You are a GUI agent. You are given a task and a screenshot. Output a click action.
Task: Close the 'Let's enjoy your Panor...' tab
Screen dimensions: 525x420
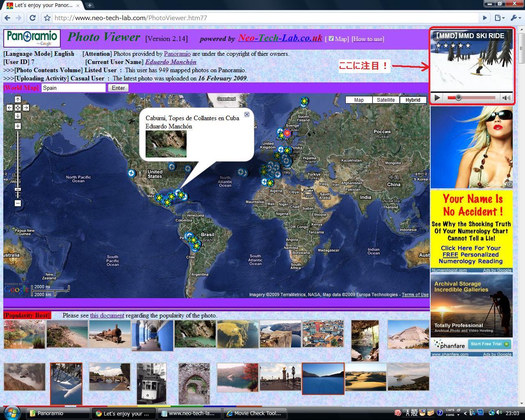pyautogui.click(x=79, y=5)
